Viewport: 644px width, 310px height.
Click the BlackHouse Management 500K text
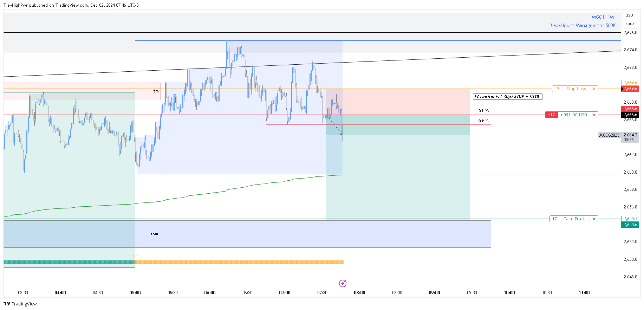tap(582, 25)
